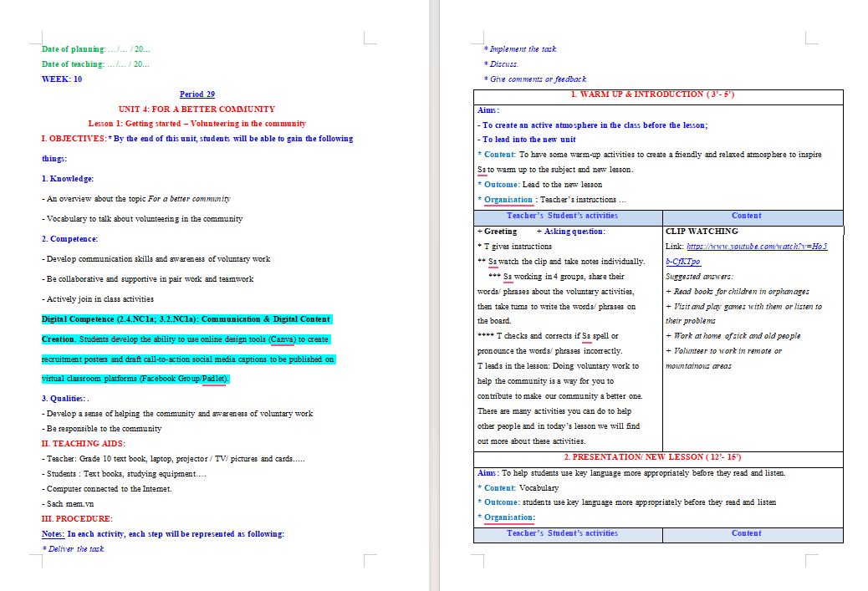Click '+ Asking question:' in activities cell

[571, 232]
